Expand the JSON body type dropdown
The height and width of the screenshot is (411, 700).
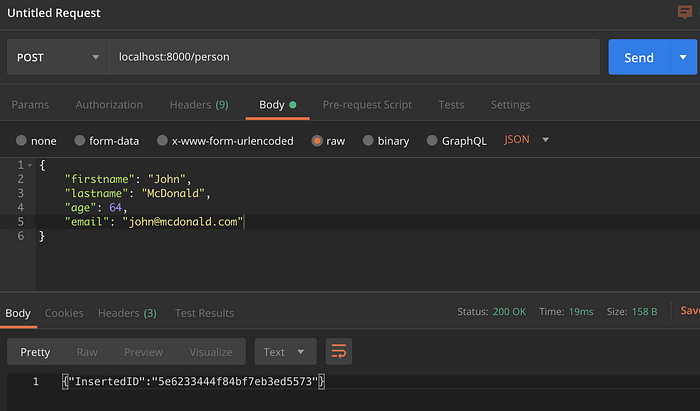click(526, 140)
